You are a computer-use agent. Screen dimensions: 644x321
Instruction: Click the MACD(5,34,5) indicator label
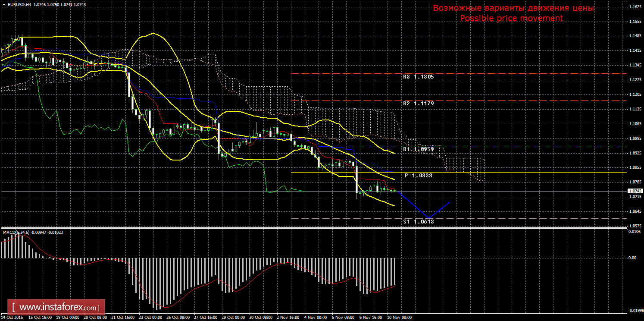pyautogui.click(x=16, y=233)
